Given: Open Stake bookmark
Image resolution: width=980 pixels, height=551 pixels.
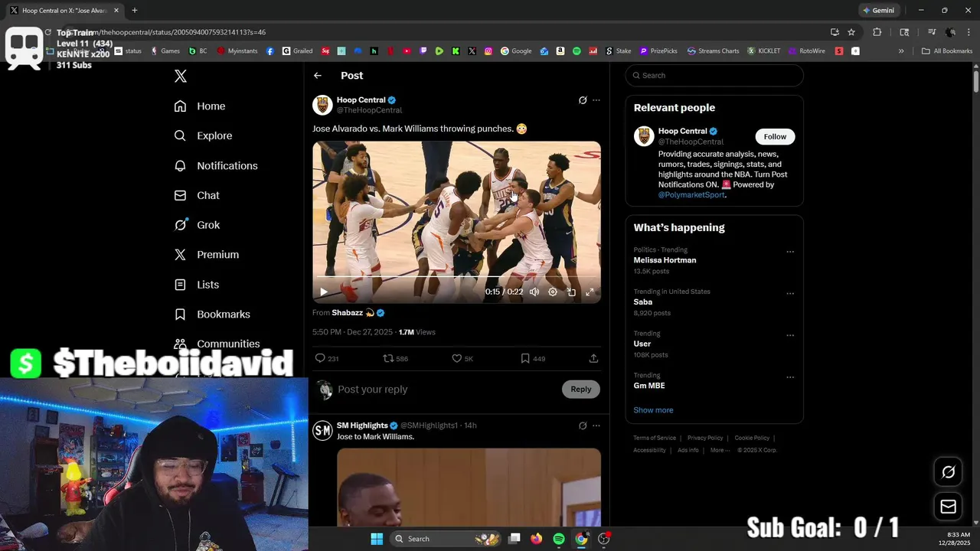Looking at the screenshot, I should coord(619,51).
